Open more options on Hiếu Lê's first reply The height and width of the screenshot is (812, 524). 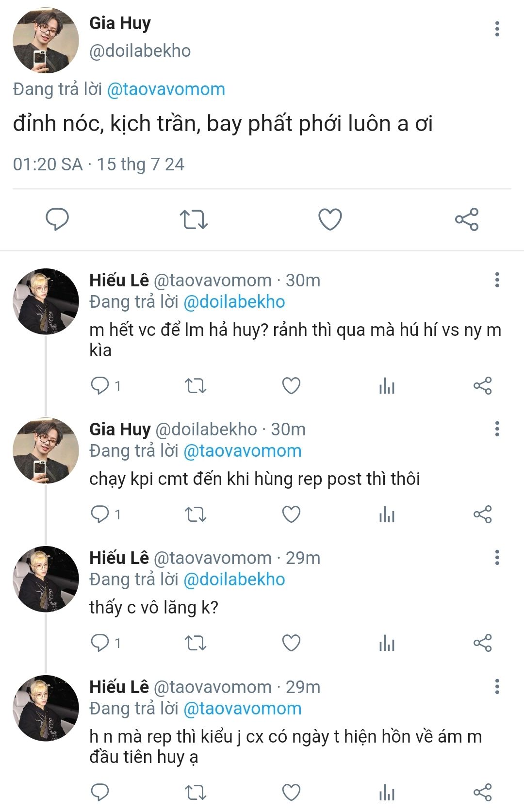497,280
